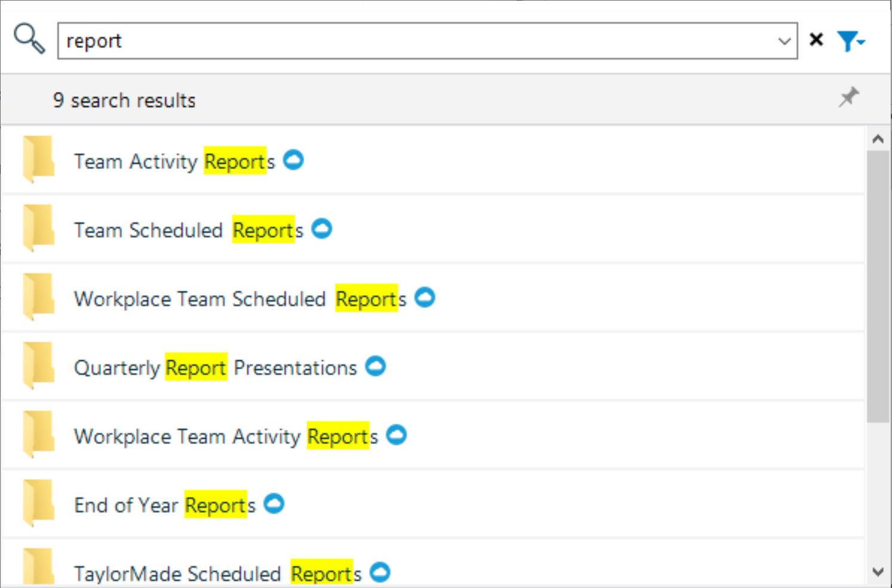Click cloud icon beside Workplace Team Activity Reports

click(397, 435)
